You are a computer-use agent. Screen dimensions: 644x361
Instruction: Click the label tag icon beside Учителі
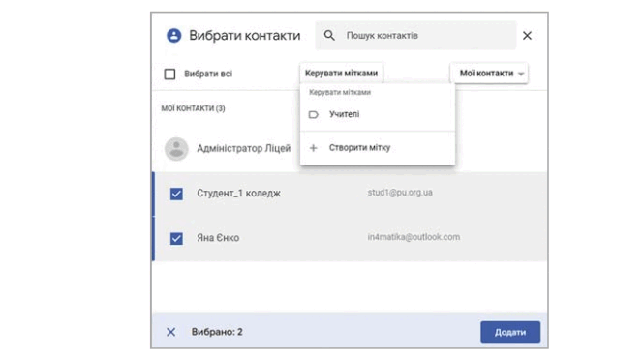[x=314, y=114]
